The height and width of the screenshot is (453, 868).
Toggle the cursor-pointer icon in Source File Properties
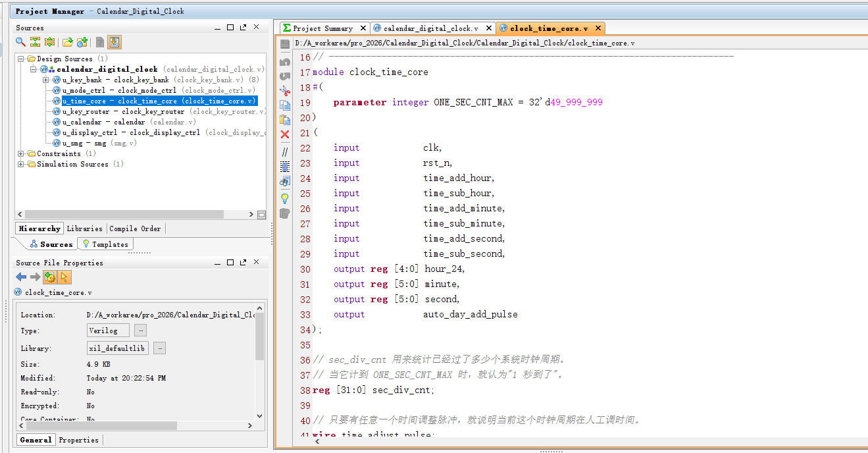coord(64,277)
